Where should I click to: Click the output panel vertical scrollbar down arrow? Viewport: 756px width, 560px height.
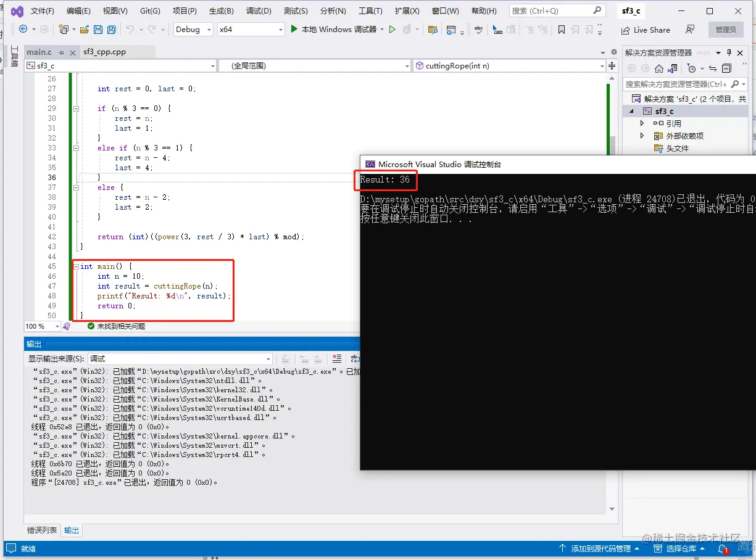point(612,509)
